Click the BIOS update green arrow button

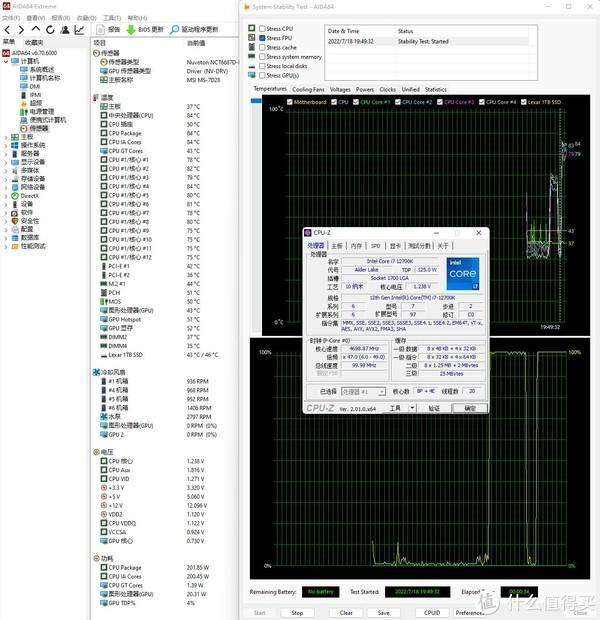[x=145, y=29]
